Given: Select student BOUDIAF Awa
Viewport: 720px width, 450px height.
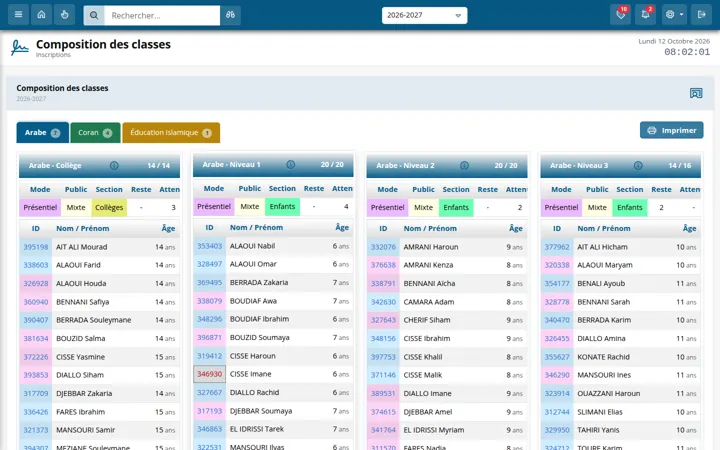Looking at the screenshot, I should pos(253,301).
